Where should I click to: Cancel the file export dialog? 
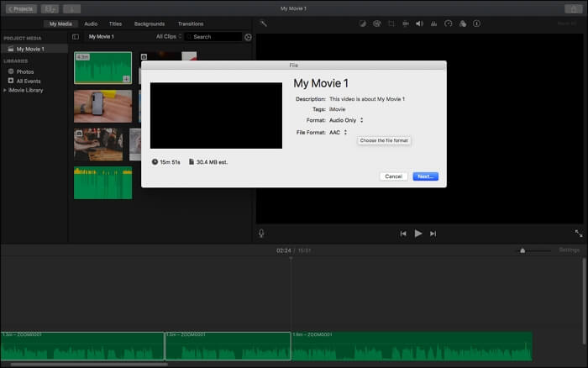point(393,176)
